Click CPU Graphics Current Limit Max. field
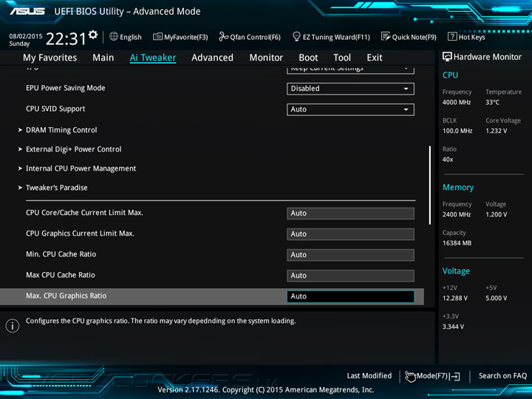The image size is (532, 399). [350, 234]
